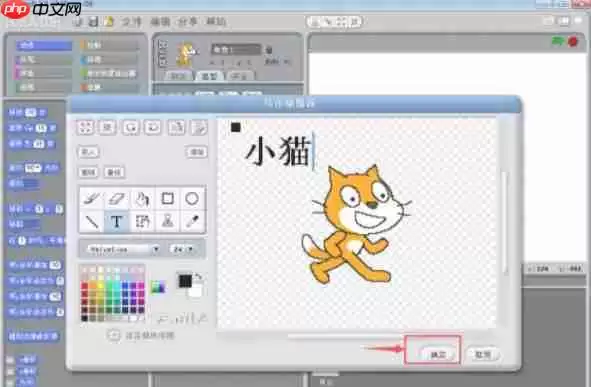The width and height of the screenshot is (591, 387).
Task: Switch to the 脚本 tab
Action: 178,76
